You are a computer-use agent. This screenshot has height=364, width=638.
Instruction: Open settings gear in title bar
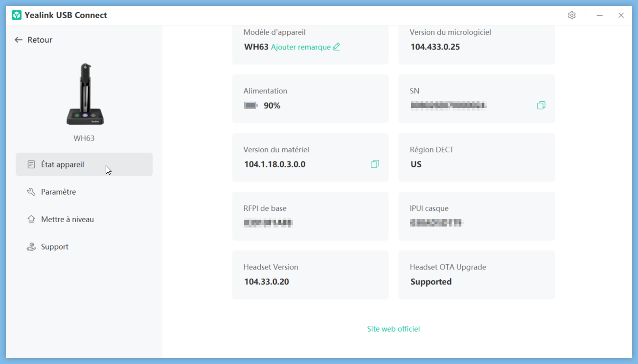pos(571,15)
